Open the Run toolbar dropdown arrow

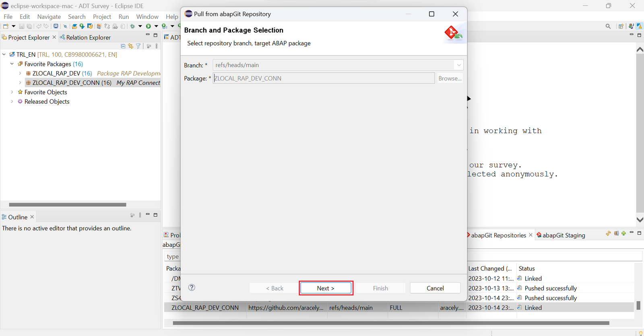click(156, 26)
